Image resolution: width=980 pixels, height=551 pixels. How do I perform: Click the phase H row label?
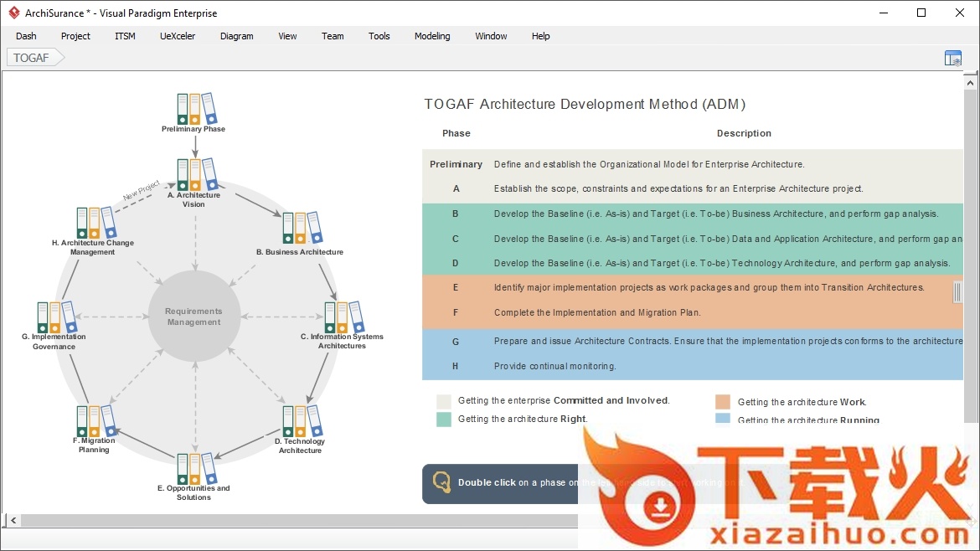456,366
